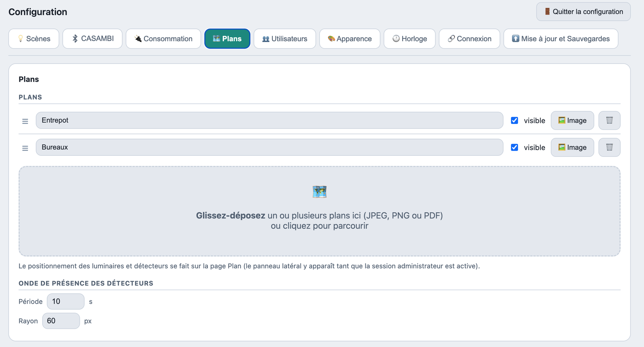Open Mise à jour et Sauvegardes tab

[x=561, y=39]
